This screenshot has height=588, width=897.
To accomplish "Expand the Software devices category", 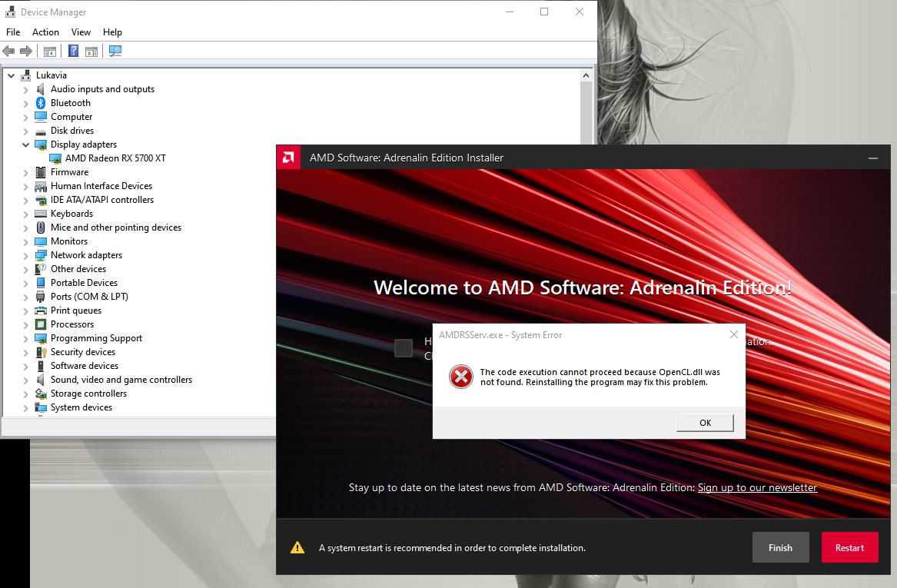I will pos(25,367).
